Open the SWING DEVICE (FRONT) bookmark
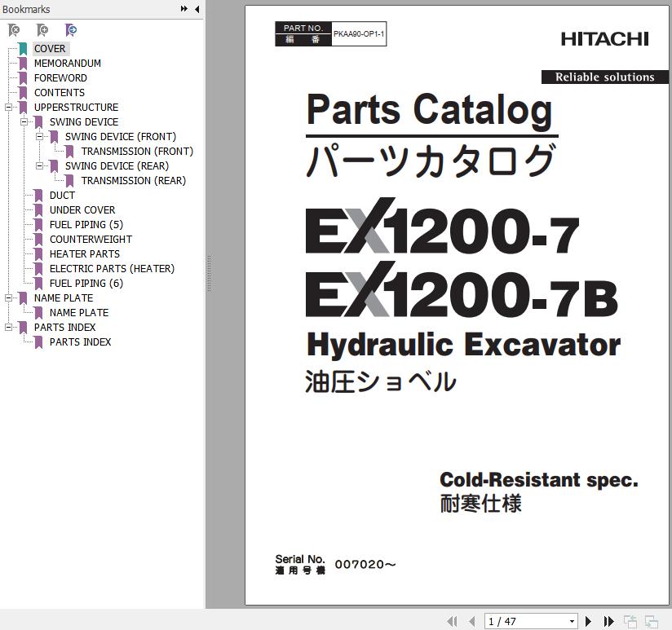 [x=121, y=137]
